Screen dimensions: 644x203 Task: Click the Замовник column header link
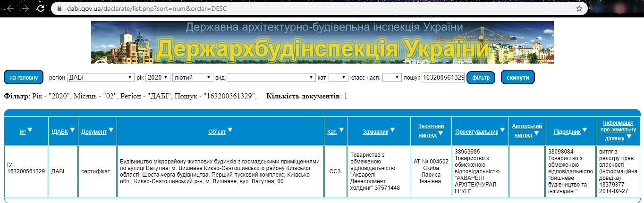point(375,132)
